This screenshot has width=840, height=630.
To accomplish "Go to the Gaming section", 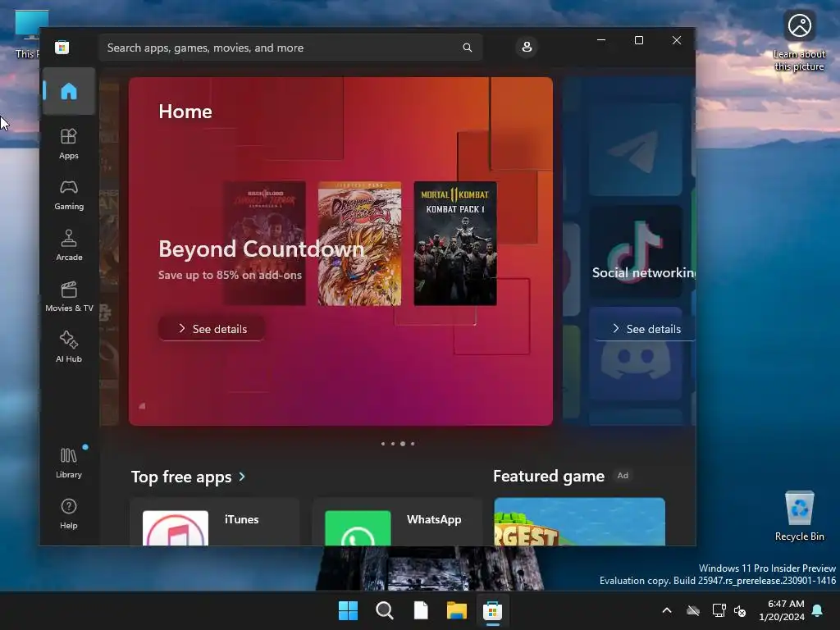I will 69,195.
